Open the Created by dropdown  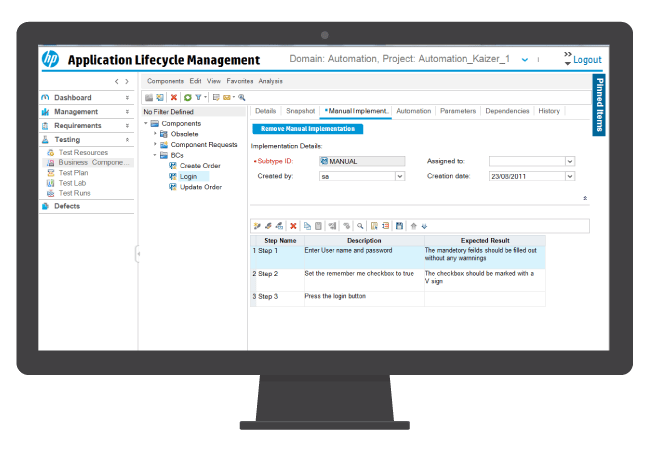[400, 176]
